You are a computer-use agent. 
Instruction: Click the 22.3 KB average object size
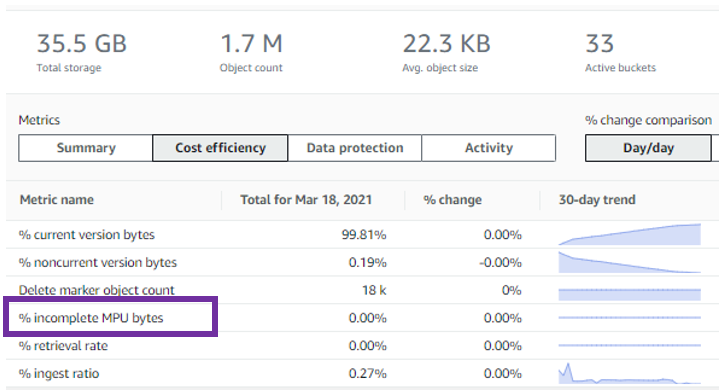[446, 44]
